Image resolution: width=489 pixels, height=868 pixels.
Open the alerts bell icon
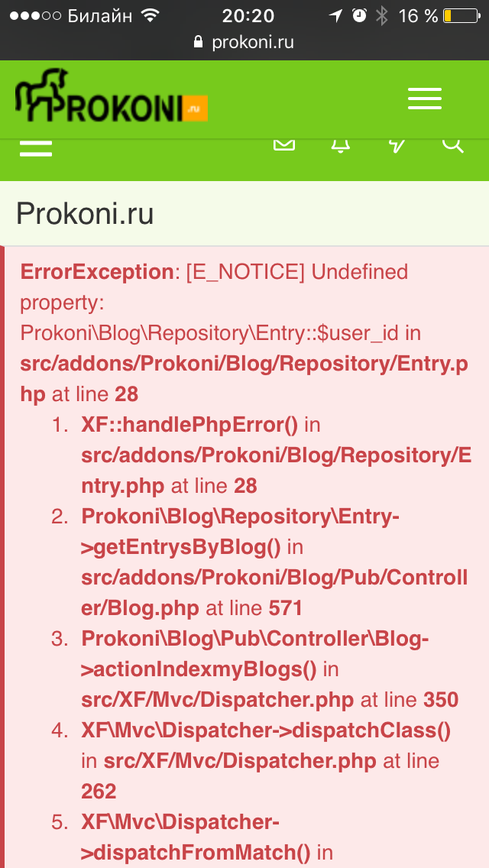click(341, 145)
